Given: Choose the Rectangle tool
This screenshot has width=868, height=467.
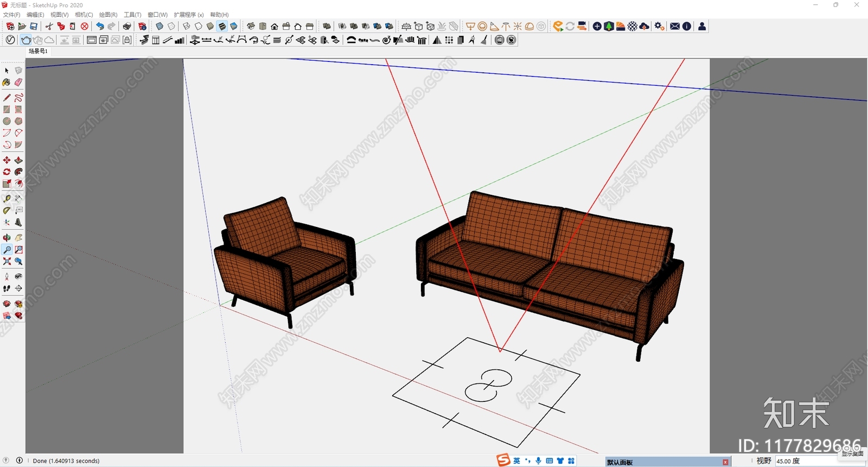Looking at the screenshot, I should pos(7,109).
